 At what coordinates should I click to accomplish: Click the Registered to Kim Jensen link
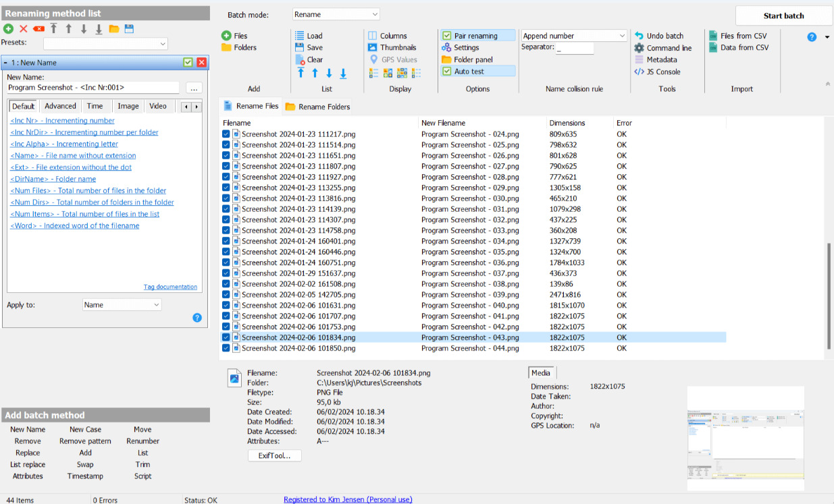(348, 499)
